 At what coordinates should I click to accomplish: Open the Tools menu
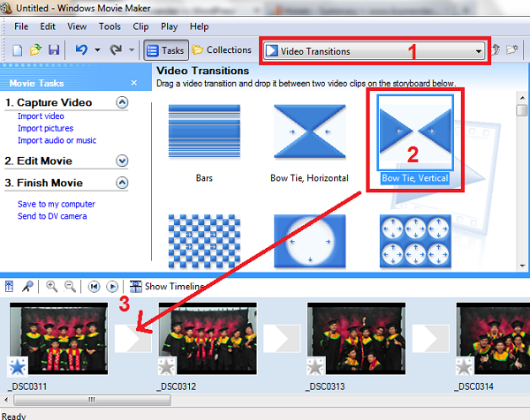[110, 26]
